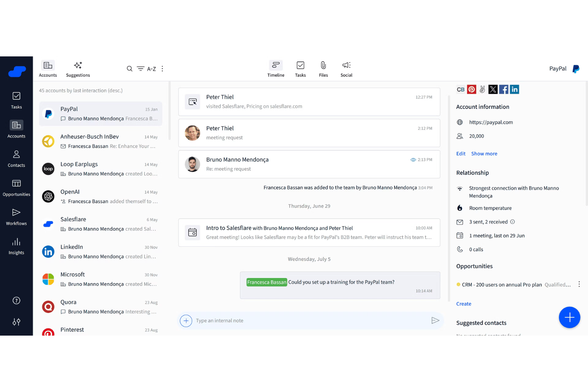588x392 pixels.
Task: Click Create under Opportunities
Action: pyautogui.click(x=464, y=304)
